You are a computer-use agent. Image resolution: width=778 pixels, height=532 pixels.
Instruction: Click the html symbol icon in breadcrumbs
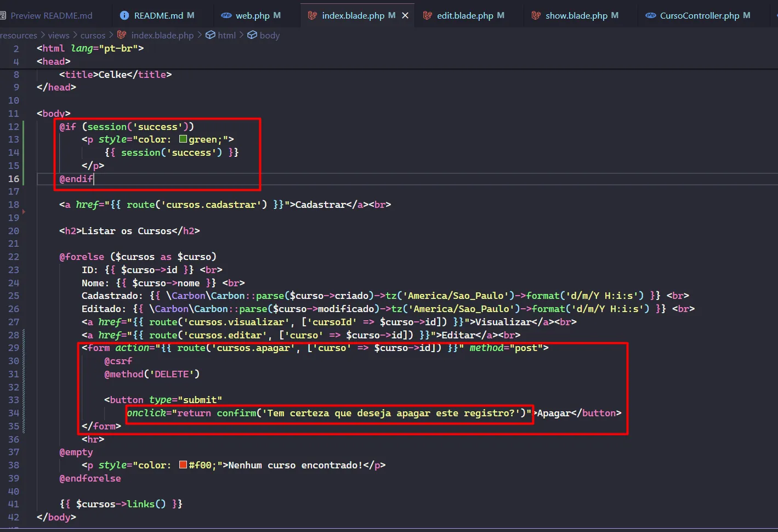click(210, 35)
